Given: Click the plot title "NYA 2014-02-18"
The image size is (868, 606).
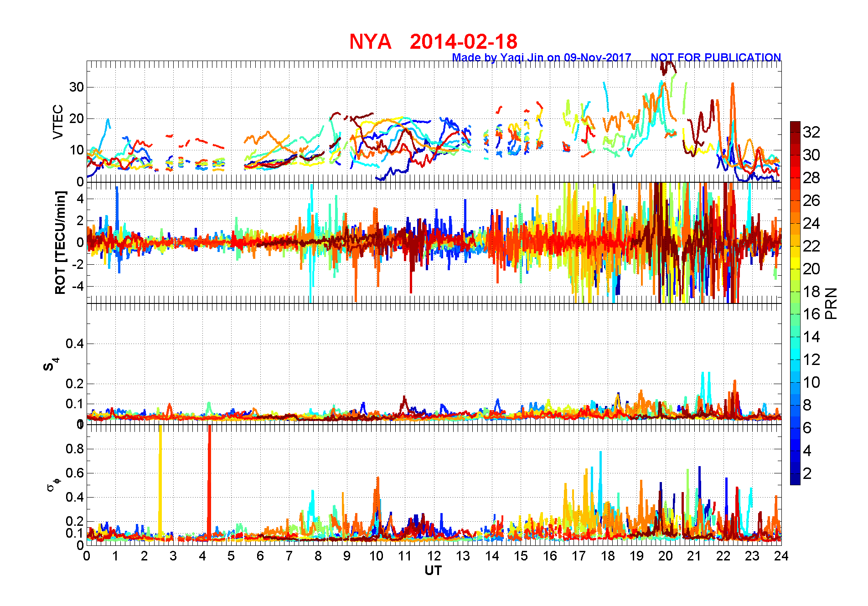Looking at the screenshot, I should click(433, 41).
